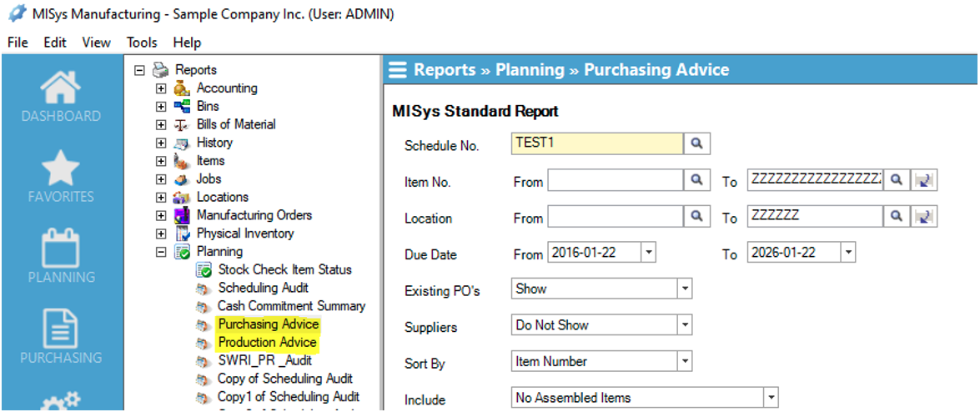Click the Item No. From lookup magnifier
The height and width of the screenshot is (412, 980).
coord(697,181)
